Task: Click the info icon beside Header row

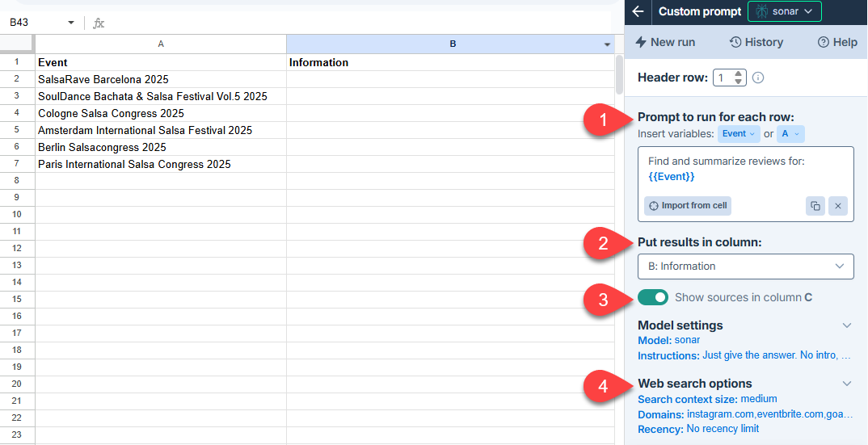Action: click(x=758, y=78)
